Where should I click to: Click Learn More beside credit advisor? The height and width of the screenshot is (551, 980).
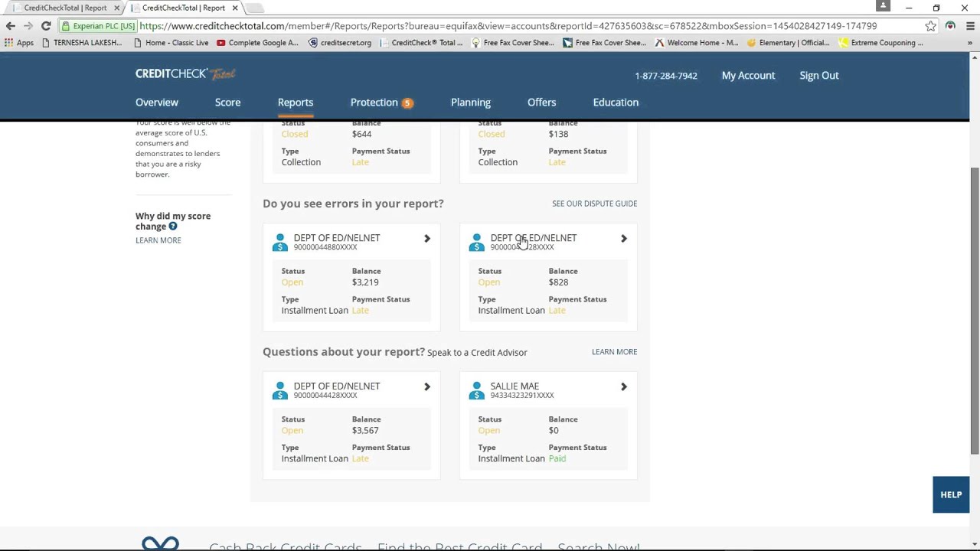point(614,352)
